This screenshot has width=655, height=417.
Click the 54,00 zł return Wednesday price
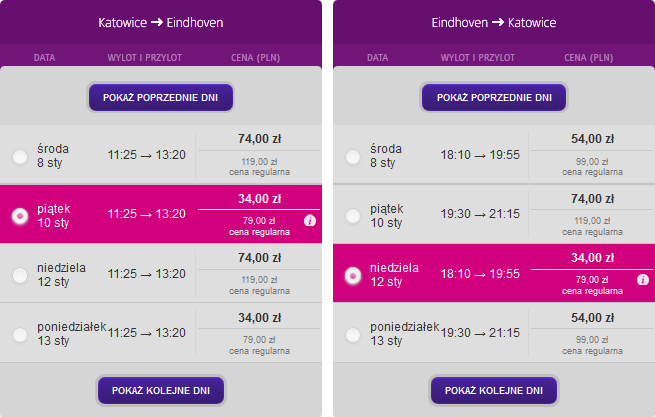point(592,139)
